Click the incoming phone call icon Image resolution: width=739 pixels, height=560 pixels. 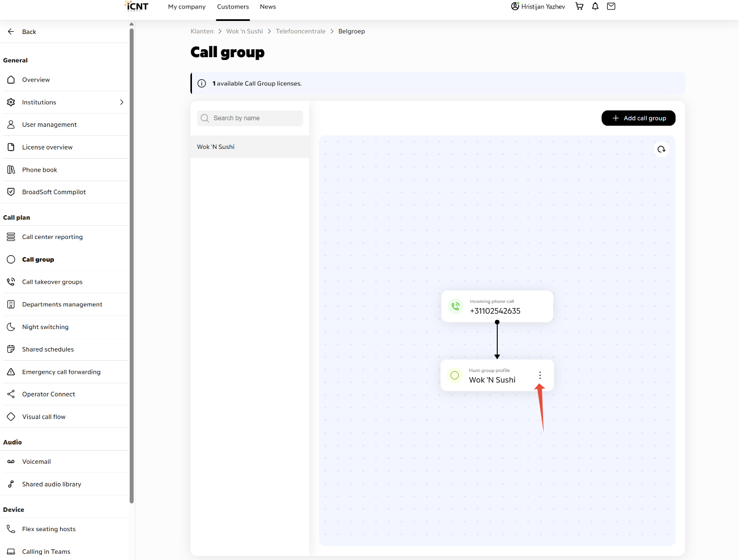coord(455,306)
